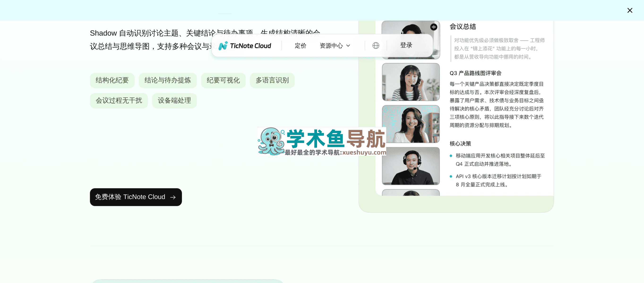Screen dimensions: 644x283
Task: Click the Shadow 自动识别讨论主题 description text
Action: [x=205, y=39]
